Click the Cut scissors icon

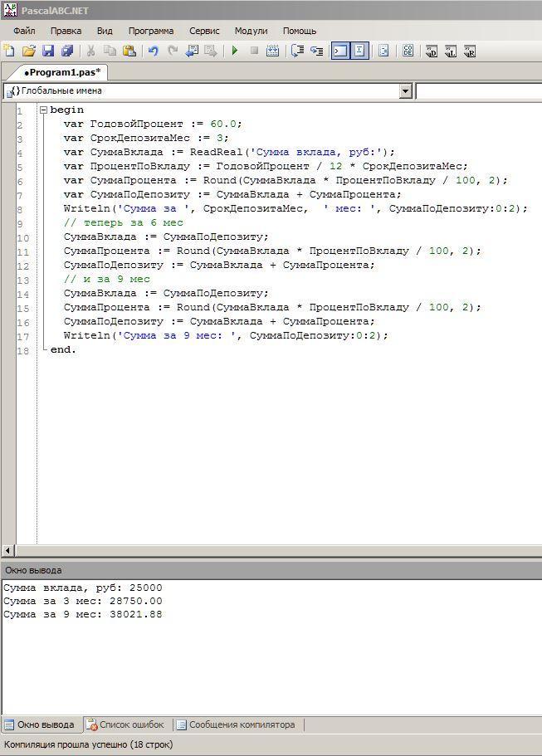point(90,51)
